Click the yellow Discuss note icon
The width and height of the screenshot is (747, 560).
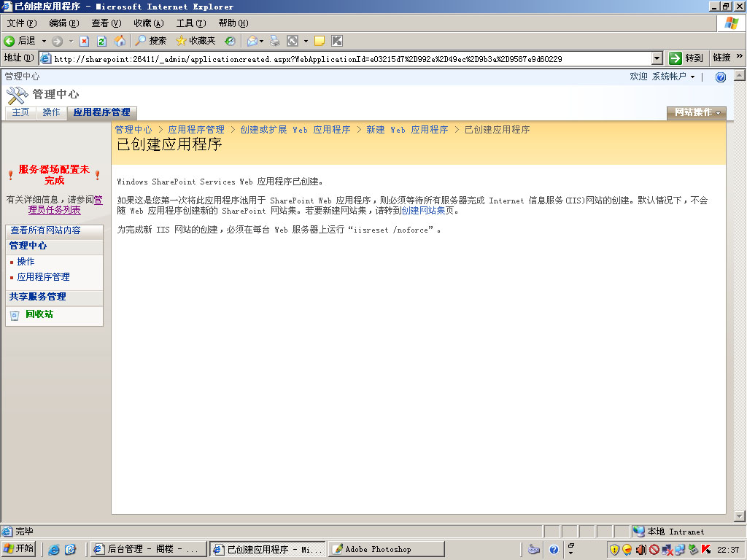320,41
